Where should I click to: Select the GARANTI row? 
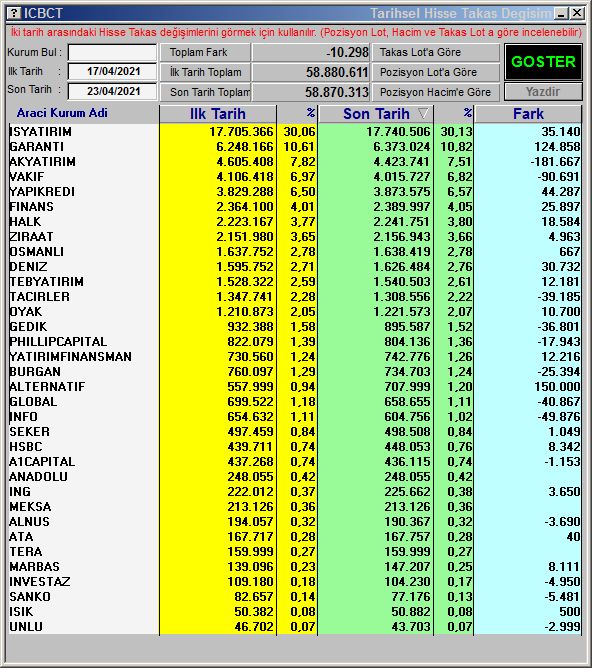[295, 147]
